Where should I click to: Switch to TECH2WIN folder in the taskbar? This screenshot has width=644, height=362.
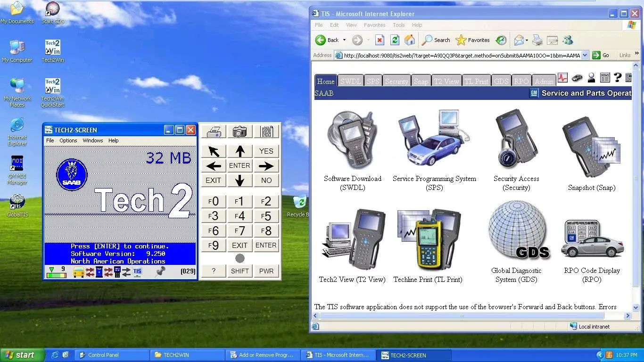pyautogui.click(x=187, y=355)
